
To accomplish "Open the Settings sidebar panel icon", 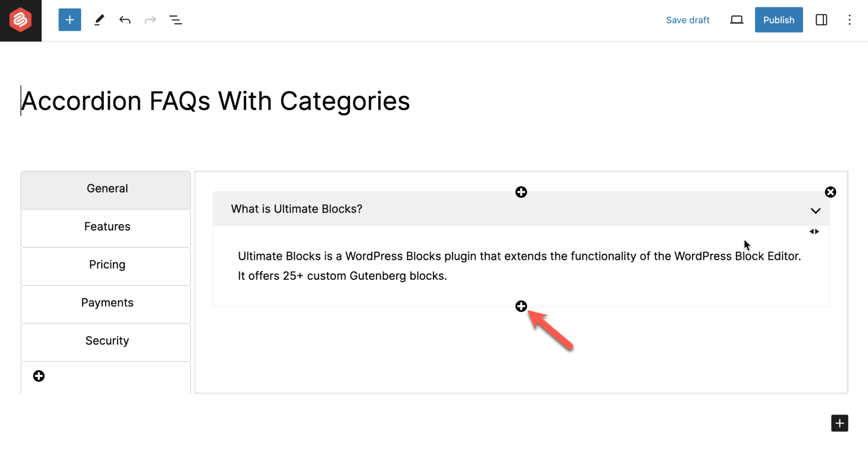I will (x=821, y=19).
